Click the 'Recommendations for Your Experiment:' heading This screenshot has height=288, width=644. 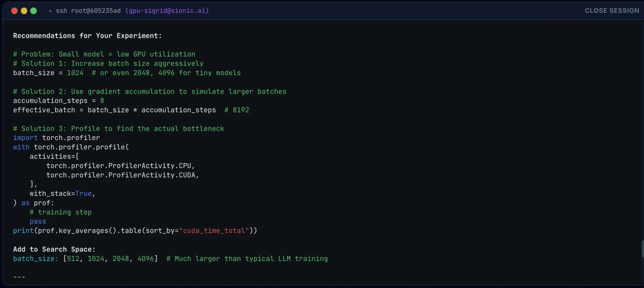pyautogui.click(x=87, y=36)
